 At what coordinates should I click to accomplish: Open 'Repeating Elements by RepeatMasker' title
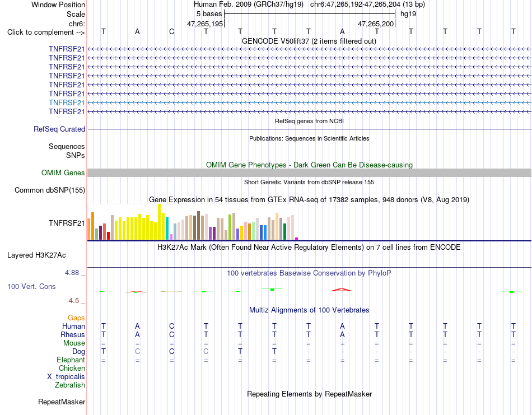309,394
